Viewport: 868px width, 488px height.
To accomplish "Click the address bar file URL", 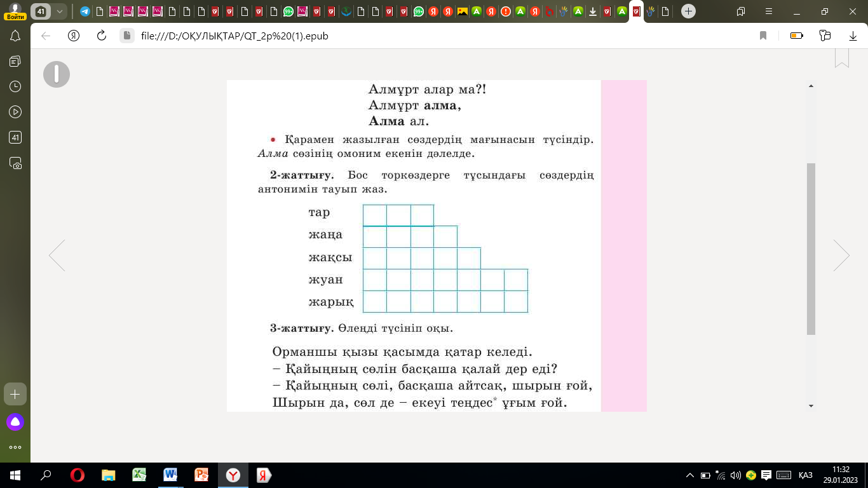I will 234,36.
